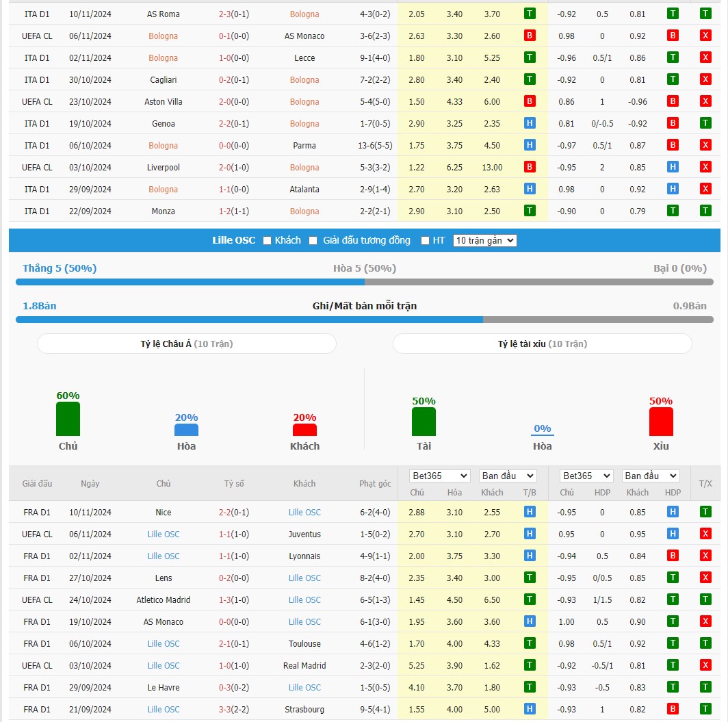728x722 pixels.
Task: Click the Thắng 5 (50%) label
Action: 60,268
